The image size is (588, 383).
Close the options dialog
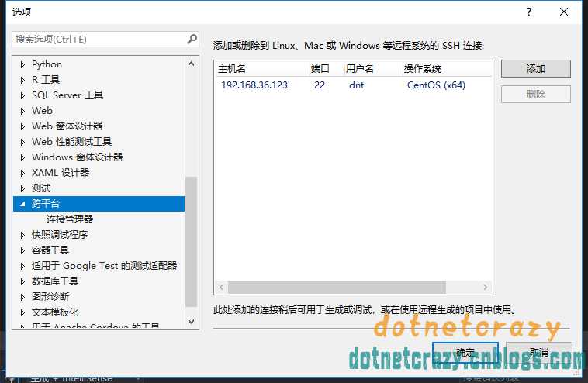(564, 12)
